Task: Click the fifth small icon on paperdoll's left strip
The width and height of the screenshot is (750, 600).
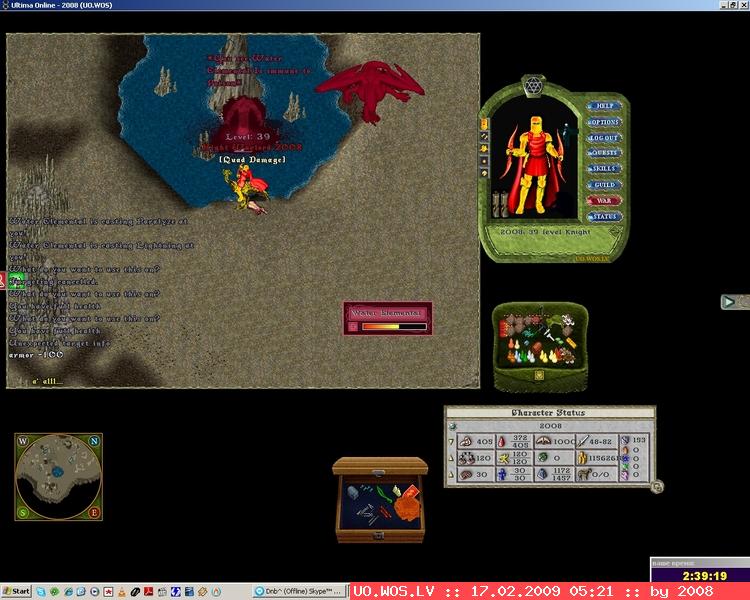Action: [x=484, y=173]
